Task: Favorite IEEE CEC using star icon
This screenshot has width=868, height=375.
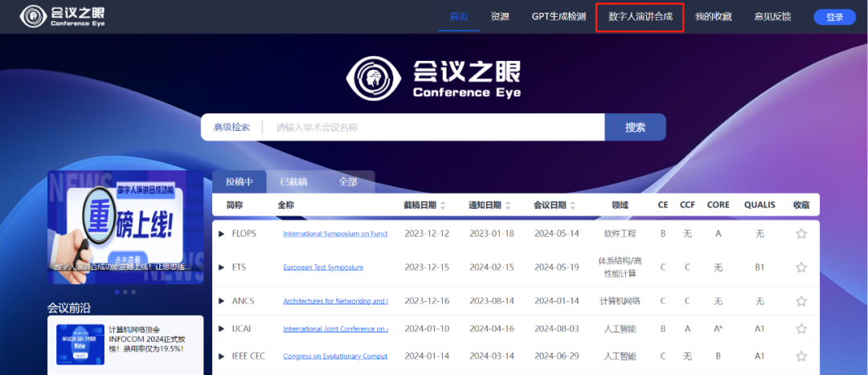Action: (800, 357)
